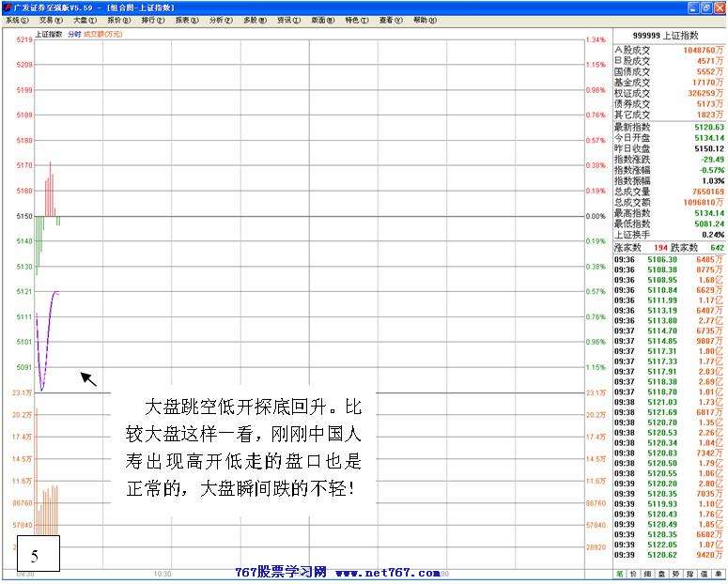Expand the 分析 menu
728x584 pixels.
[x=221, y=19]
